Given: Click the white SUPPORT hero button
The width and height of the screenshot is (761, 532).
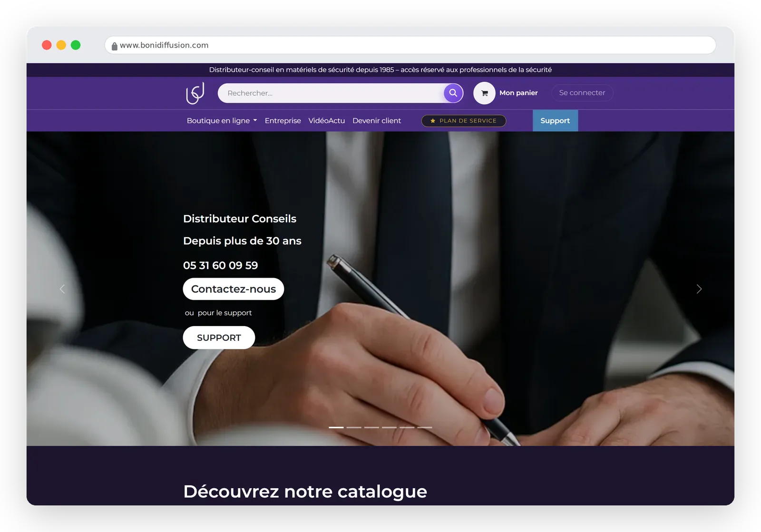Looking at the screenshot, I should (x=219, y=338).
